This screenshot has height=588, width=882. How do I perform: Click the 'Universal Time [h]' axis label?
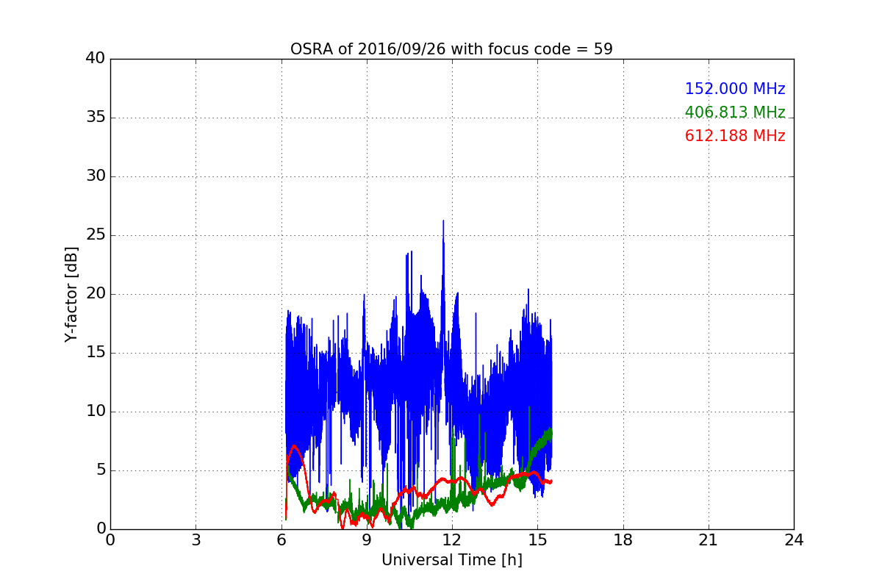[x=451, y=560]
